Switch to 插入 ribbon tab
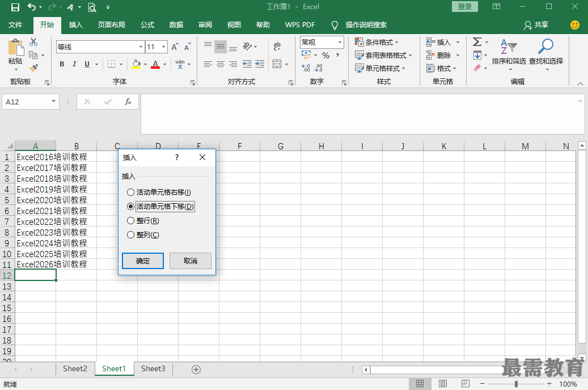 click(76, 25)
